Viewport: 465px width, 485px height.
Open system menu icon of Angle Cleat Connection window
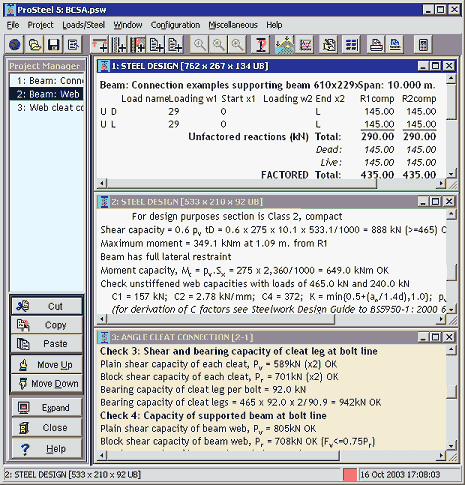[x=104, y=337]
